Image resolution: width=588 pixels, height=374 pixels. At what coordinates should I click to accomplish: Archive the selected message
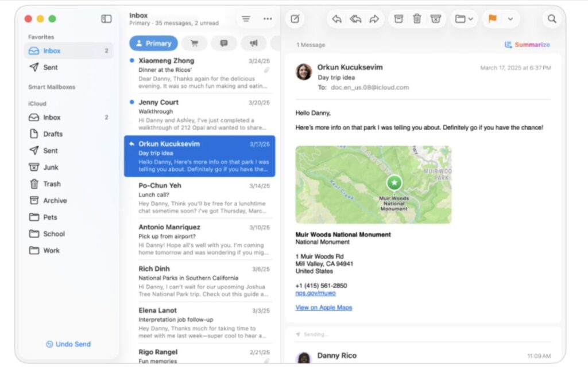399,19
